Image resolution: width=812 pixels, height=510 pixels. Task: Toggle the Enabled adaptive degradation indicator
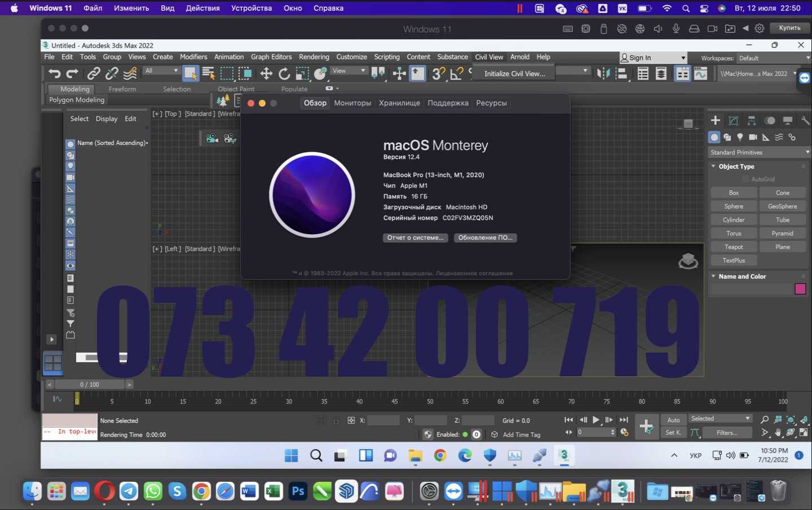(465, 434)
